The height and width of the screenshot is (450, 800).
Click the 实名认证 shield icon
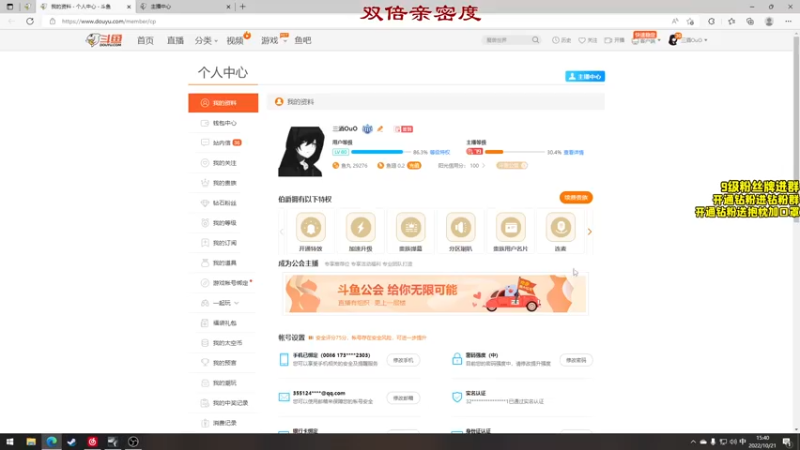(x=457, y=397)
